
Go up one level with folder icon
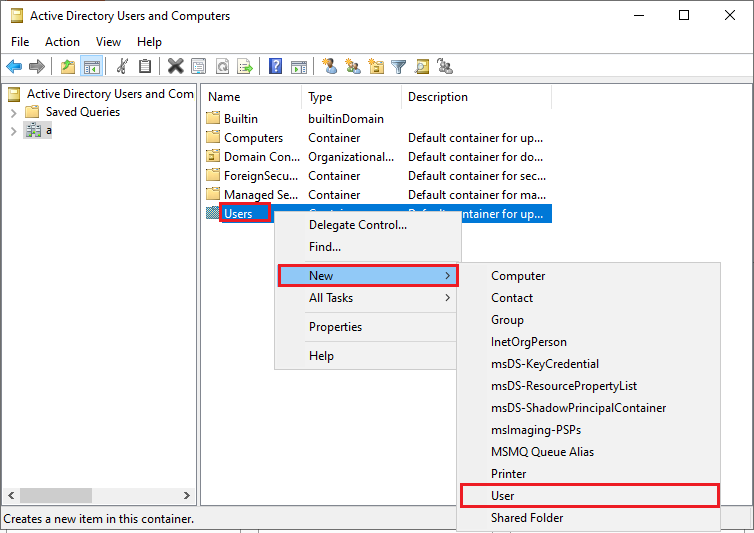click(x=68, y=66)
